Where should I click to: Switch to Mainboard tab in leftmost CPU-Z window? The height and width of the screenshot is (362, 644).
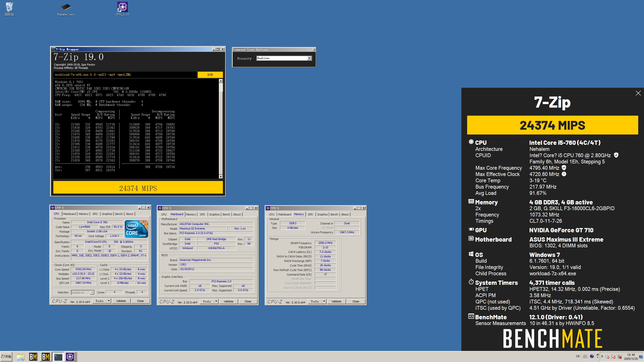69,214
